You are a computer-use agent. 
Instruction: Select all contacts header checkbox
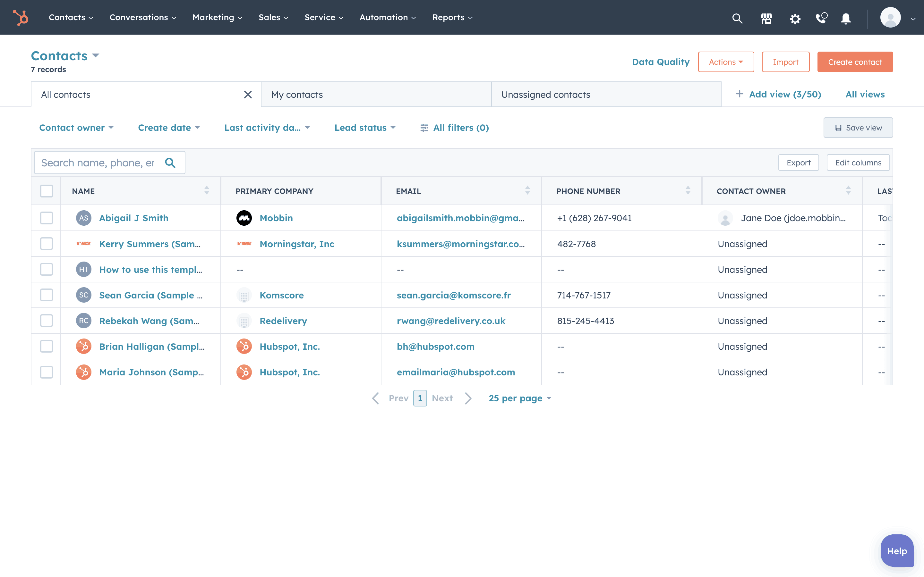click(47, 191)
